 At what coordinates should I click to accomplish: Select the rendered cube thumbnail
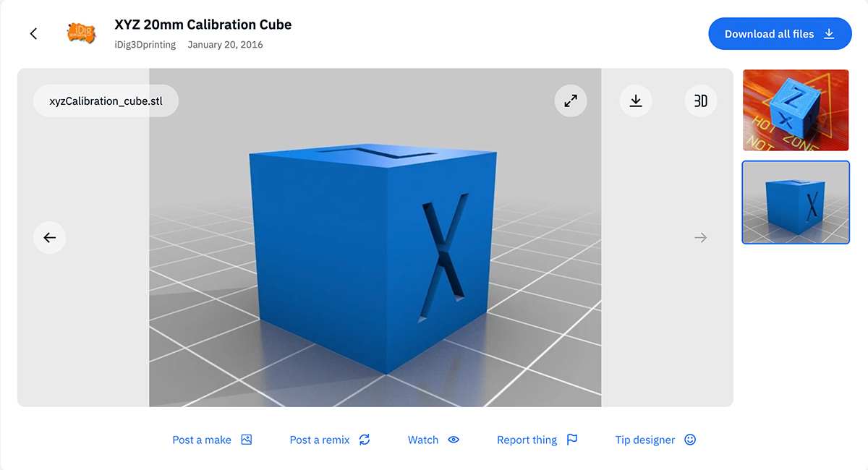tap(795, 202)
